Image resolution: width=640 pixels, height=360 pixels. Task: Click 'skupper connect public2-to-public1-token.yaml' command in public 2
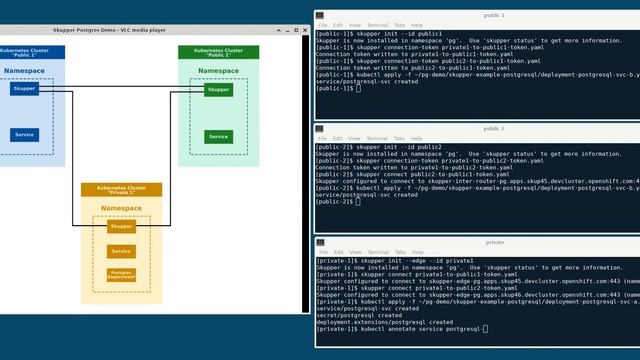click(413, 174)
